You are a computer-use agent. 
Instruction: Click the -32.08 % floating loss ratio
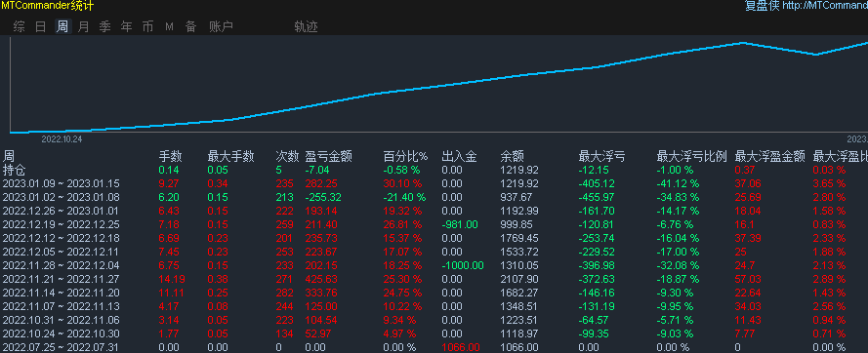pyautogui.click(x=679, y=265)
